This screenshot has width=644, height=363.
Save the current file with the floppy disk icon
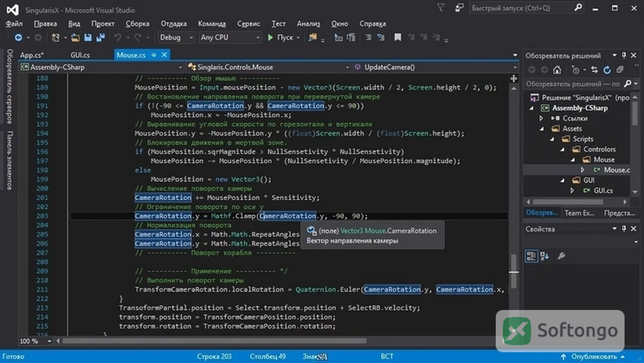(x=88, y=38)
